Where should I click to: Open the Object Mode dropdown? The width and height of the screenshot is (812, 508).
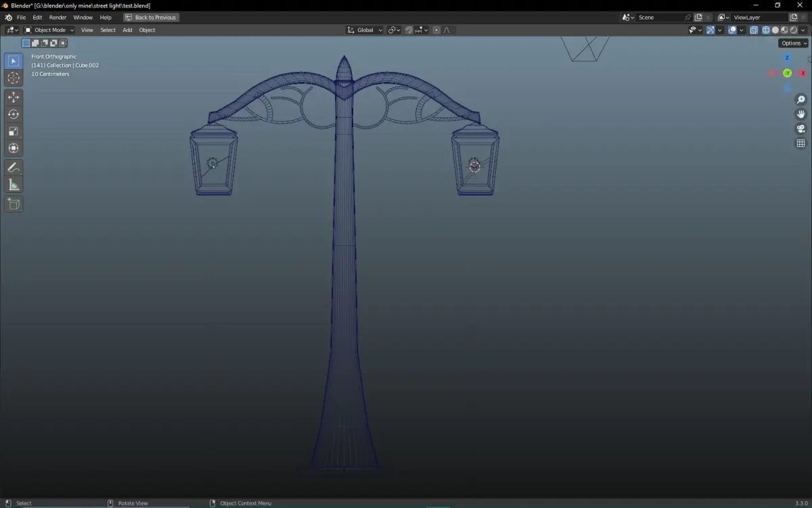(49, 30)
